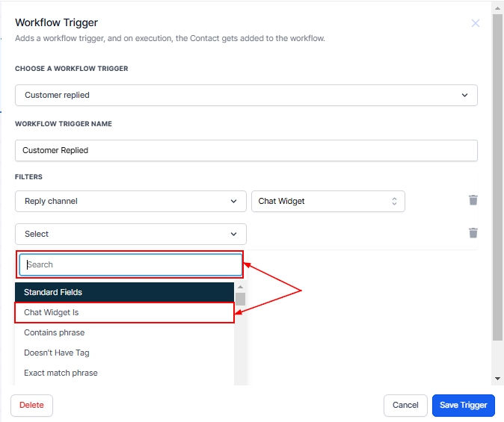Pick Exact match phrase option

coord(125,373)
